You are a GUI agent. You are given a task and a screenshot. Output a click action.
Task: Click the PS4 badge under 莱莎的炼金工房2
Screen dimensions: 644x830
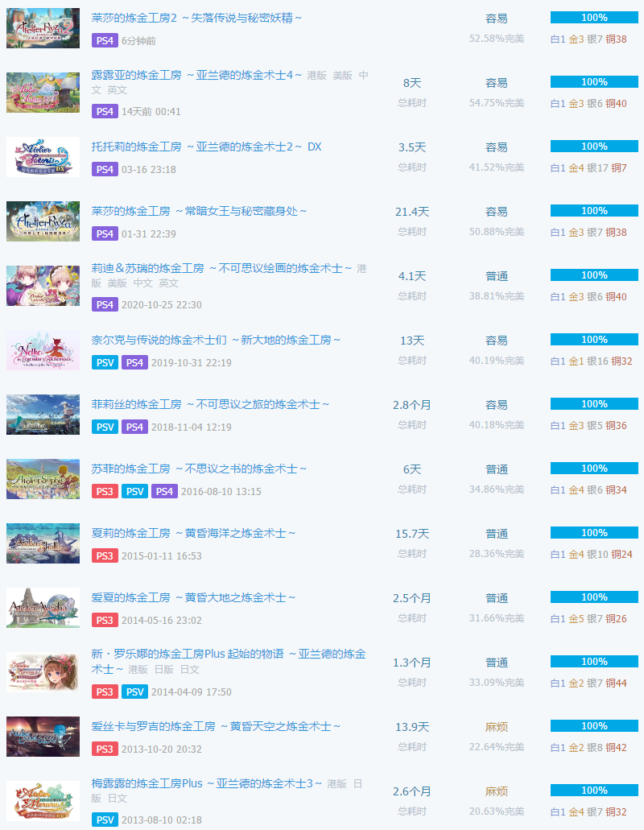point(105,41)
